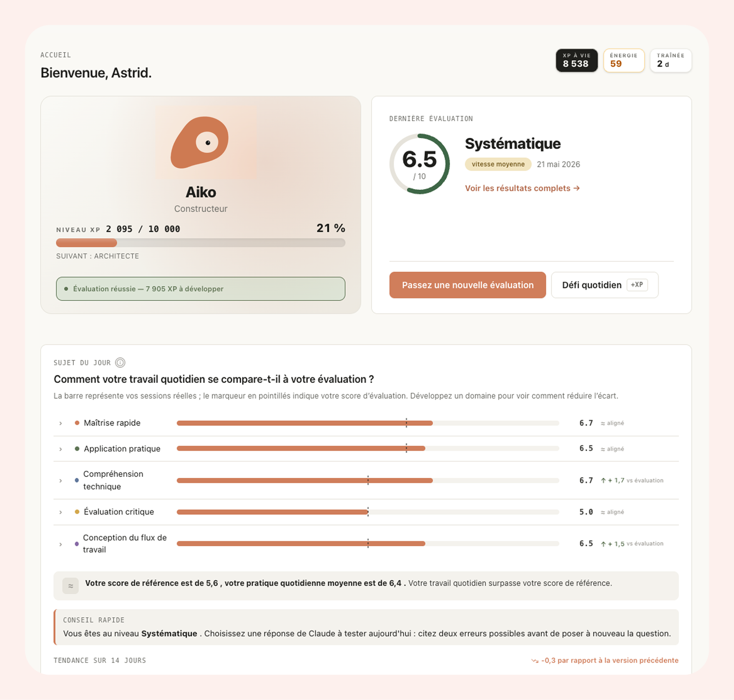Click the +XP badge on Défi quotidien
This screenshot has width=734, height=700.
[x=637, y=285]
